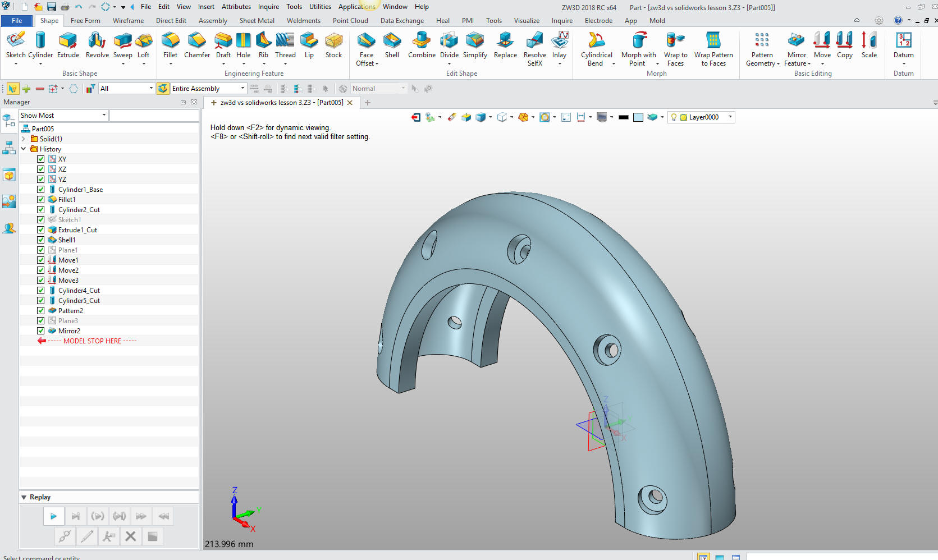This screenshot has height=560, width=938.
Task: Click the black line color swatch
Action: click(x=623, y=117)
